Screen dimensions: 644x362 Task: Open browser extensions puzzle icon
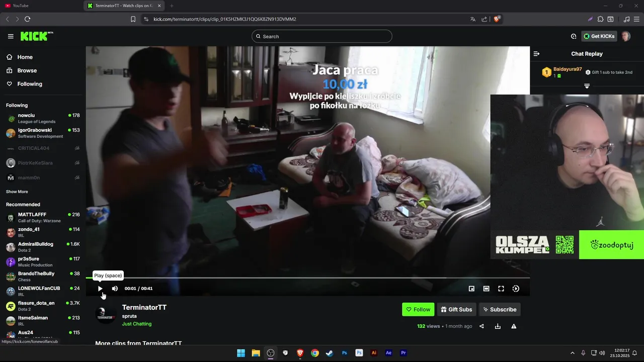coord(600,19)
